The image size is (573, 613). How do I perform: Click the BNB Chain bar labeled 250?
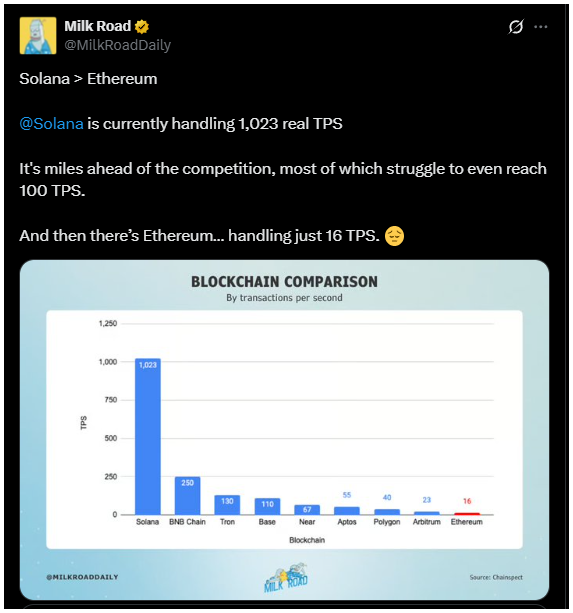187,496
